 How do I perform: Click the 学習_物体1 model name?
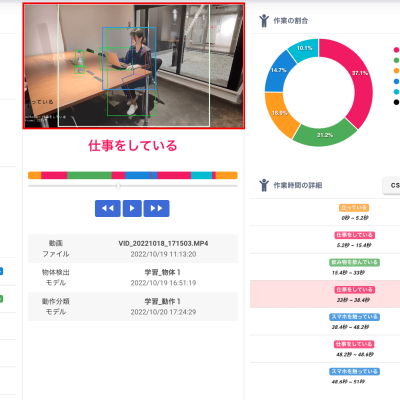click(x=163, y=273)
